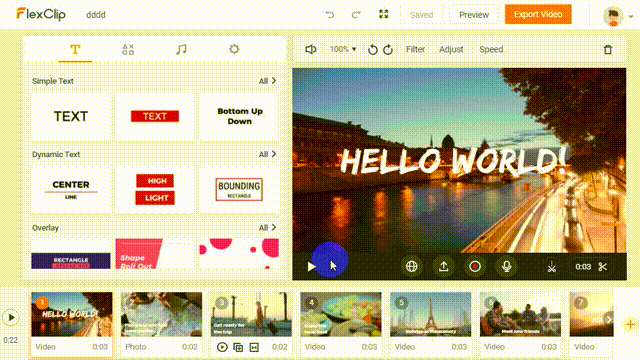This screenshot has height=360, width=640.
Task: Rotate clip clockwise
Action: (x=388, y=49)
